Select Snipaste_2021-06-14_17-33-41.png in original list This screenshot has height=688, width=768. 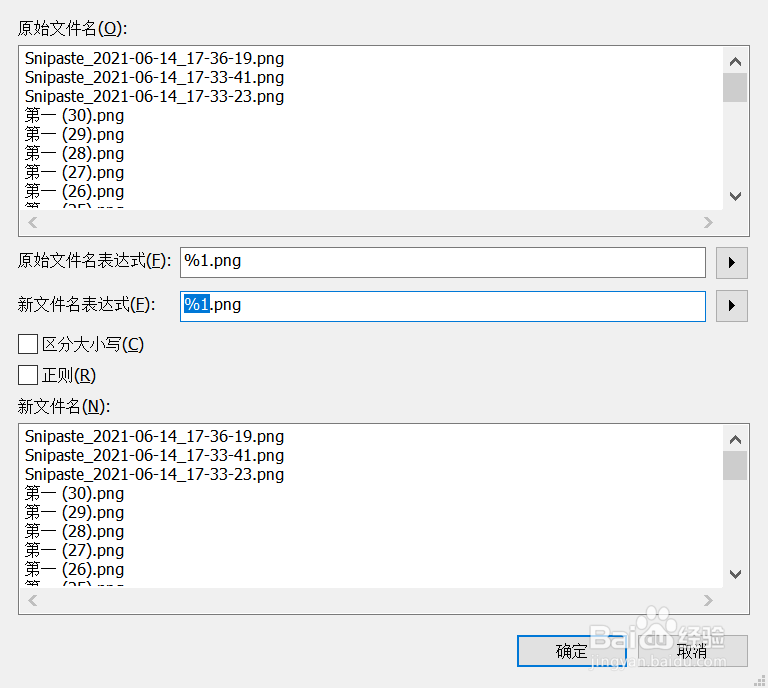[154, 77]
